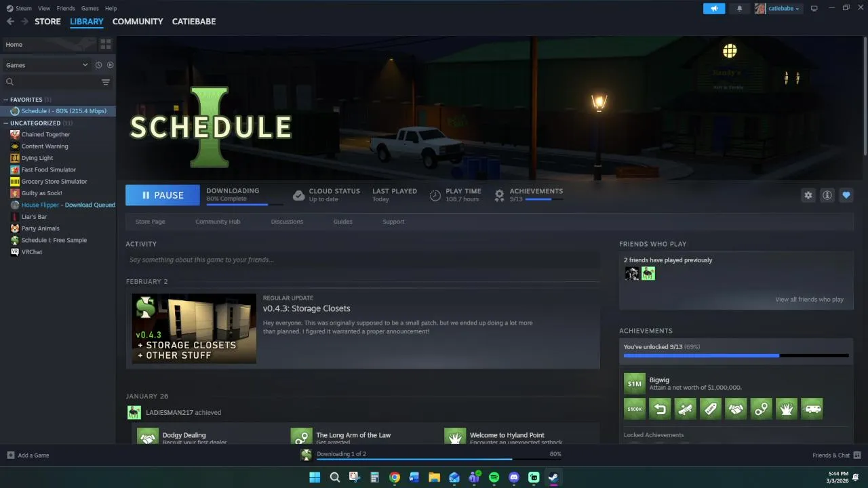Select VRChat in library
This screenshot has height=488, width=868.
pos(32,252)
